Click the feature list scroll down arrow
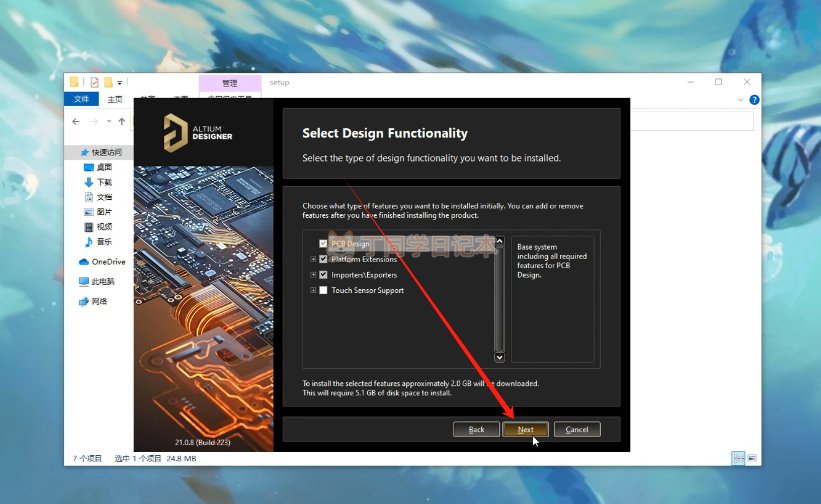 point(500,357)
